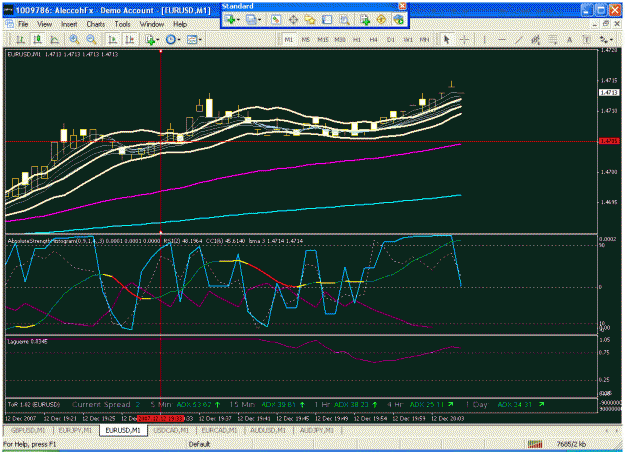The height and width of the screenshot is (452, 625).
Task: Select the equidistant channel tool
Action: pyautogui.click(x=535, y=39)
